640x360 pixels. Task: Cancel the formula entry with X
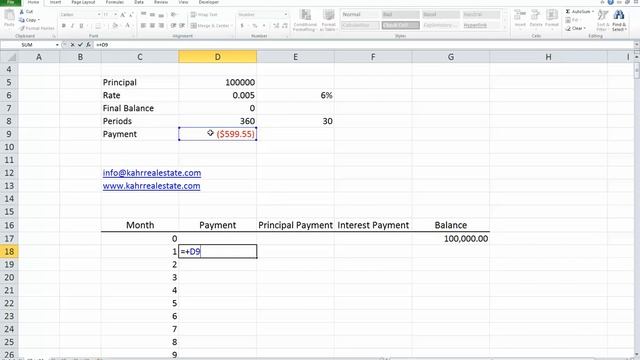coord(72,45)
